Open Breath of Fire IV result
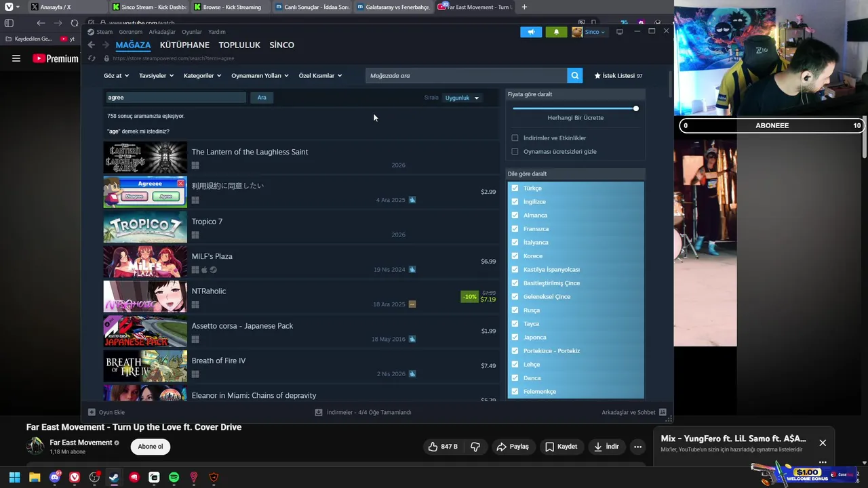The height and width of the screenshot is (488, 868). [301, 366]
